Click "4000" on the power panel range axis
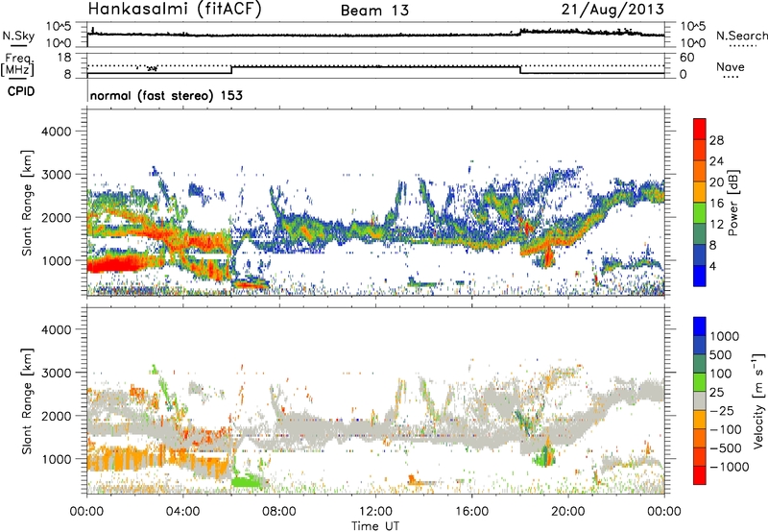This screenshot has width=768, height=532. click(57, 132)
